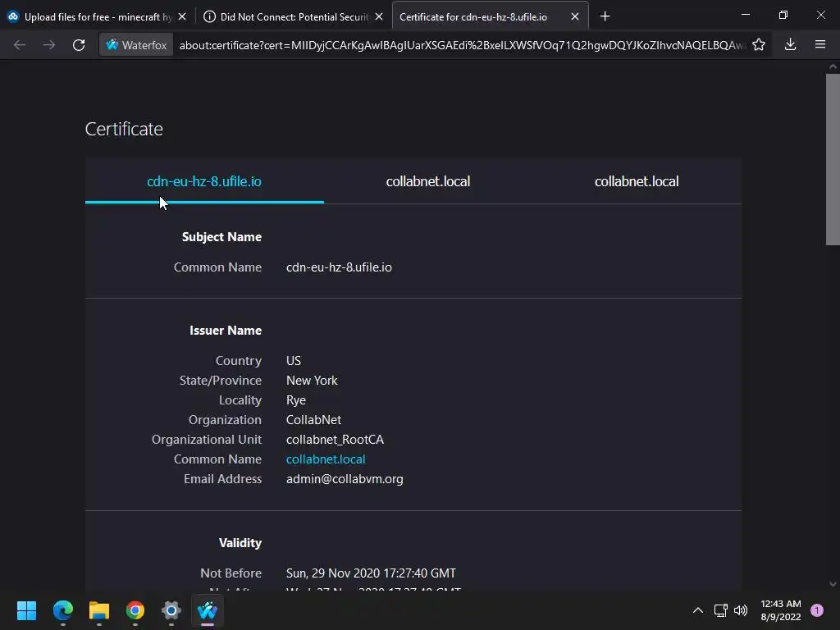Viewport: 840px width, 630px height.
Task: Select the middle collabnet.local certificate tab
Action: (x=428, y=181)
